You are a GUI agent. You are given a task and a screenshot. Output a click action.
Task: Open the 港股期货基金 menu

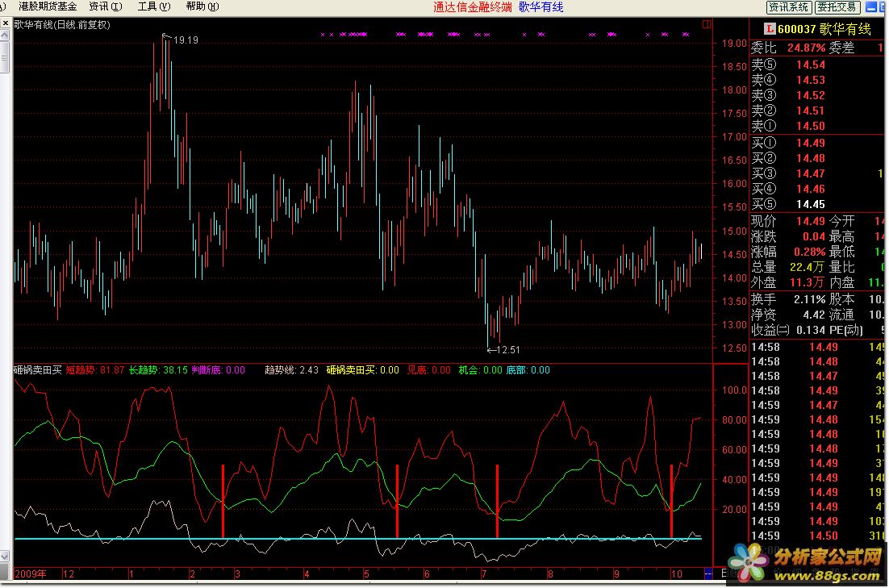pyautogui.click(x=48, y=6)
